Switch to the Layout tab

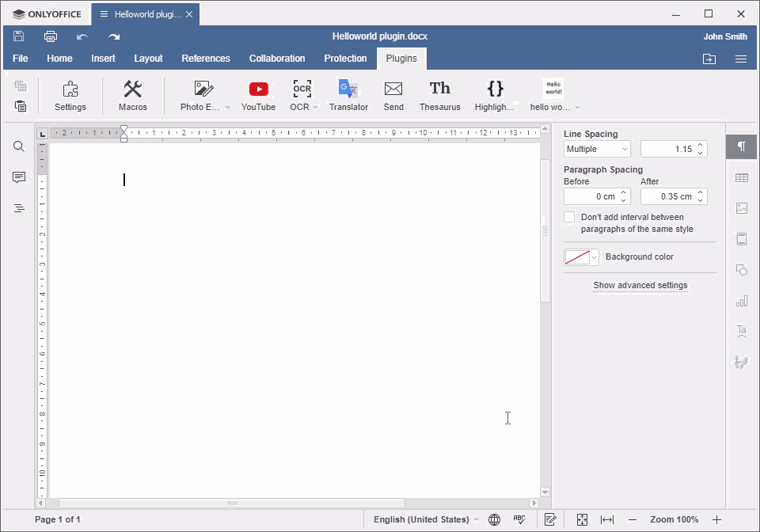pos(148,58)
